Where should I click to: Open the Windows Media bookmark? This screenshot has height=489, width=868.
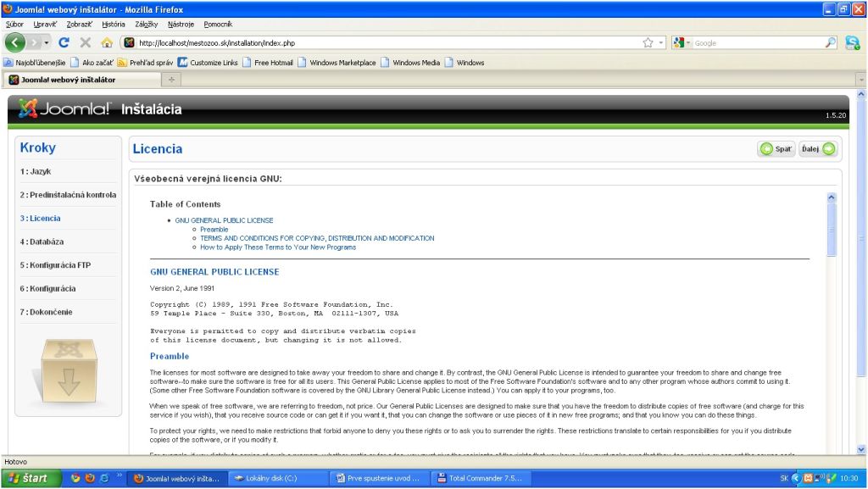click(x=410, y=63)
